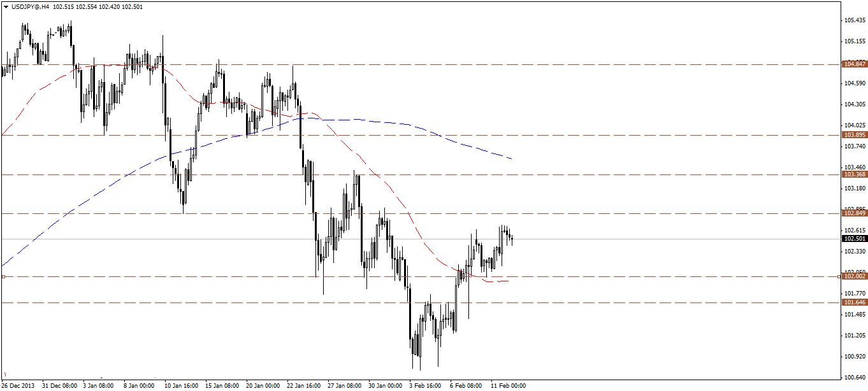
Task: Click the 104.590 price axis value
Action: [x=855, y=83]
